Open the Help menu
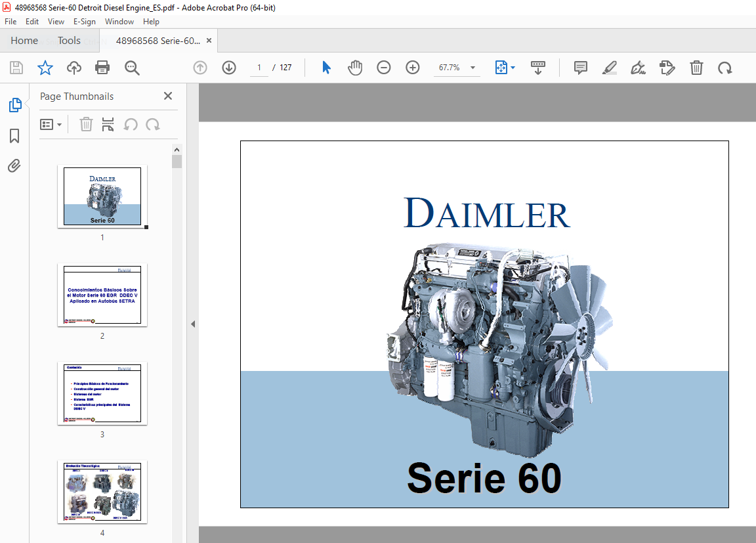 click(151, 22)
